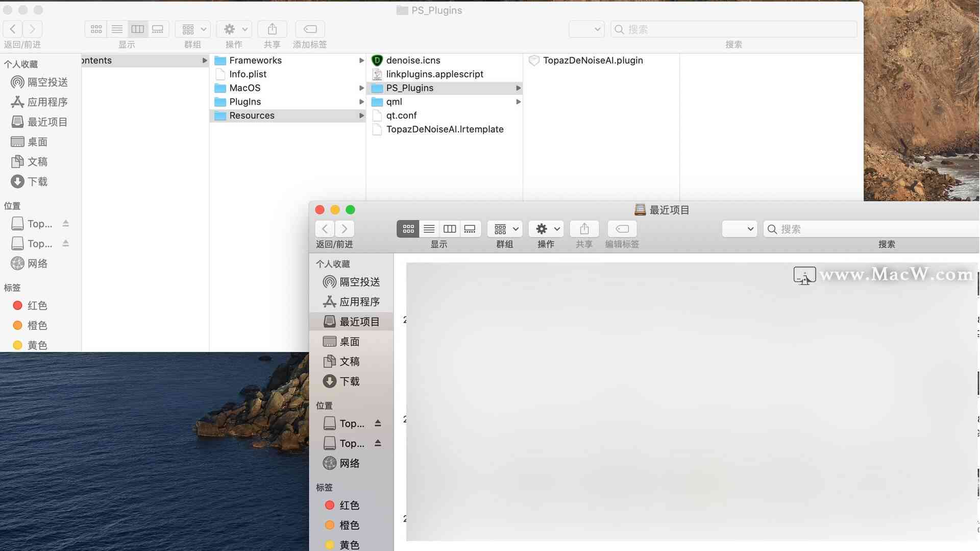Switch 最近项目 window to list view
The image size is (980, 551).
pos(429,229)
